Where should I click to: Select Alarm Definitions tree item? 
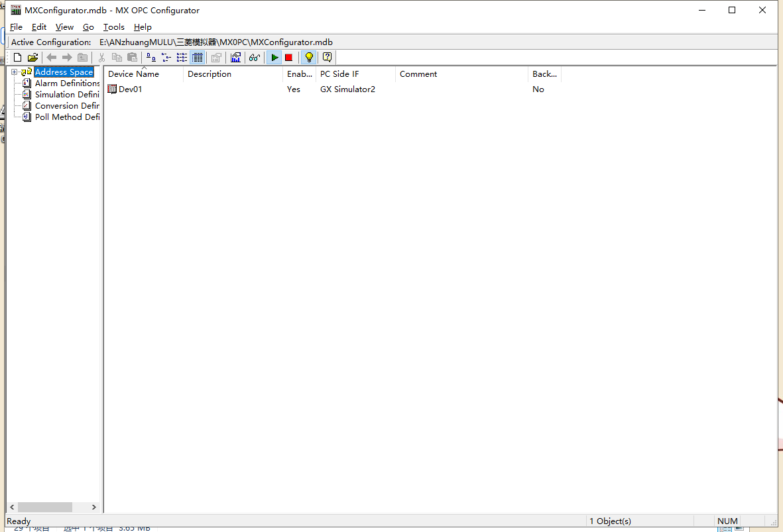[68, 83]
